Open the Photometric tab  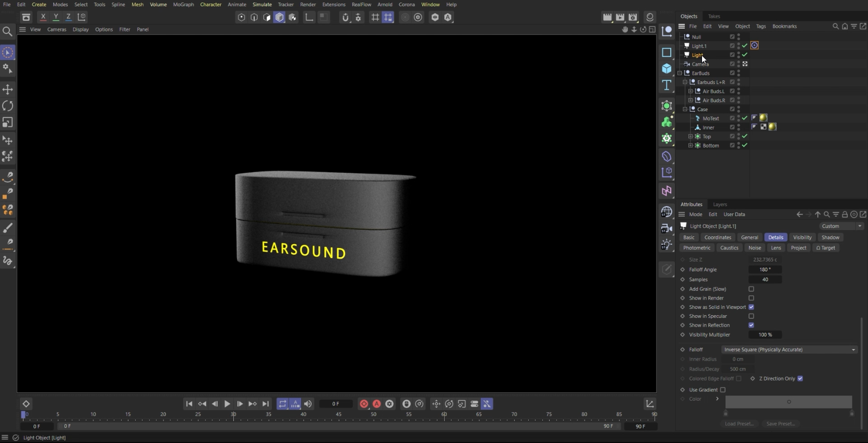tap(697, 248)
